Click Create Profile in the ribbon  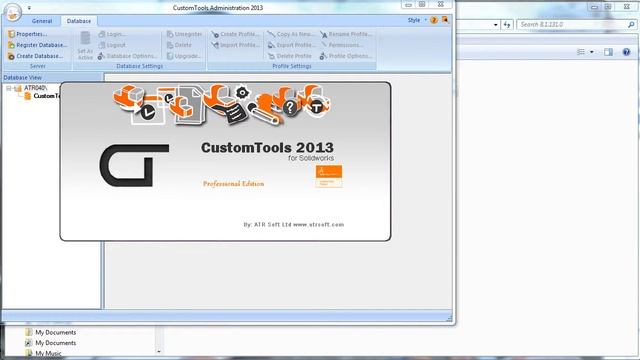click(236, 34)
